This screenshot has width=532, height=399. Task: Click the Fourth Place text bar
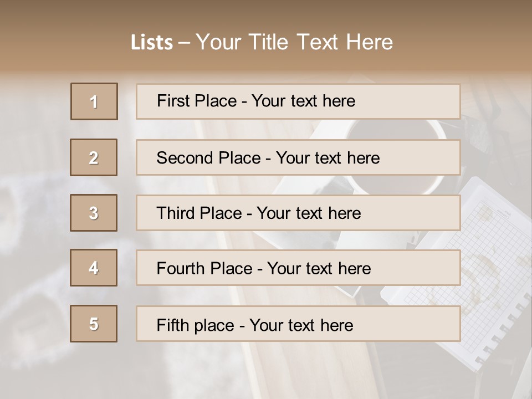tap(298, 268)
